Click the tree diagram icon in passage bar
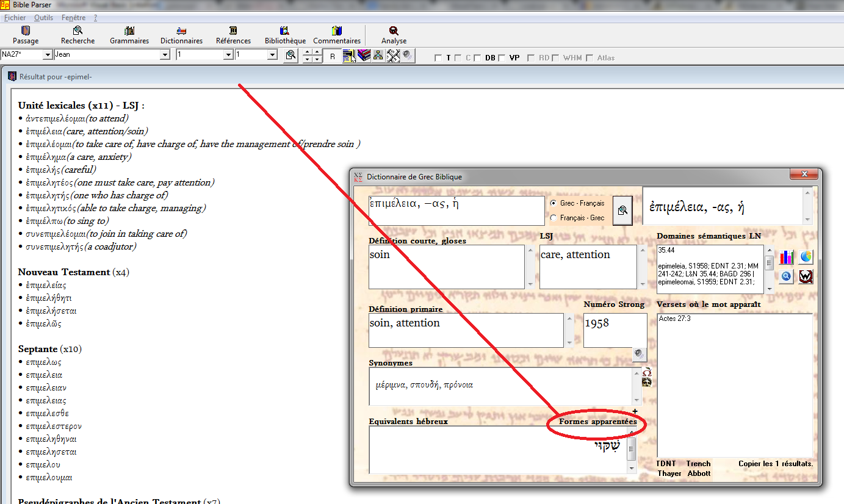 tap(378, 56)
